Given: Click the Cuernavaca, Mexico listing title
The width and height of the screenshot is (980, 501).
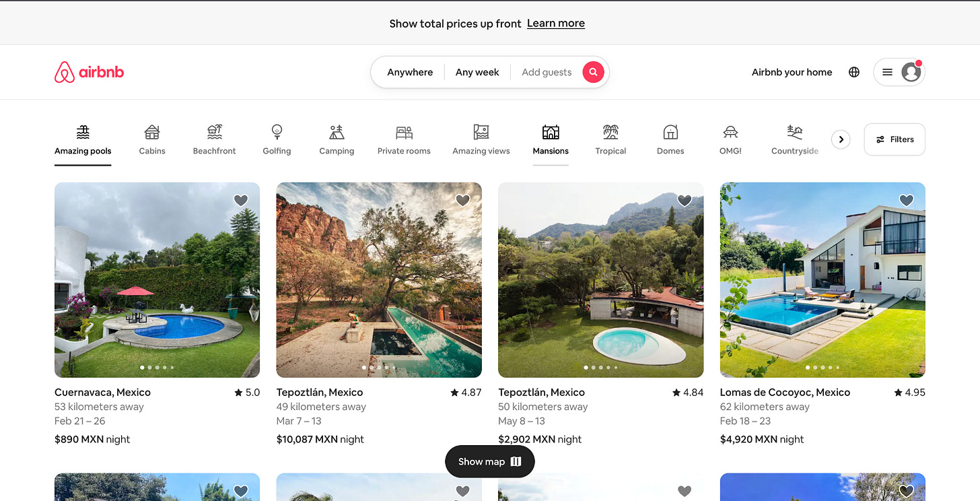Looking at the screenshot, I should tap(102, 393).
